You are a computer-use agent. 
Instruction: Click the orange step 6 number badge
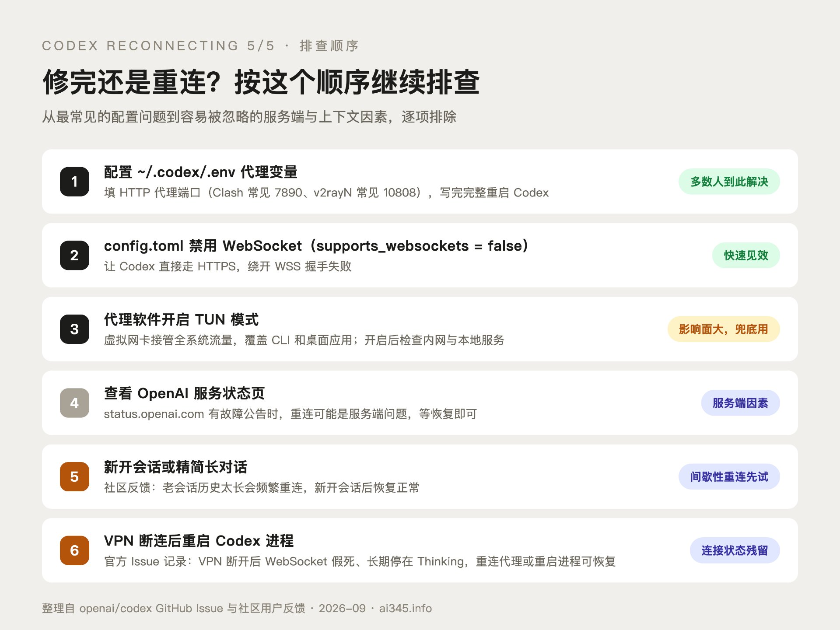coord(74,550)
